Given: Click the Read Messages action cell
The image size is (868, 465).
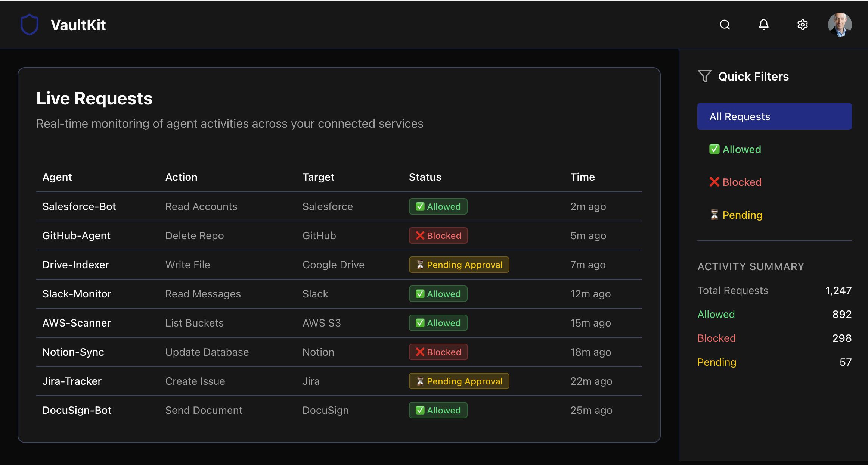Looking at the screenshot, I should 203,294.
